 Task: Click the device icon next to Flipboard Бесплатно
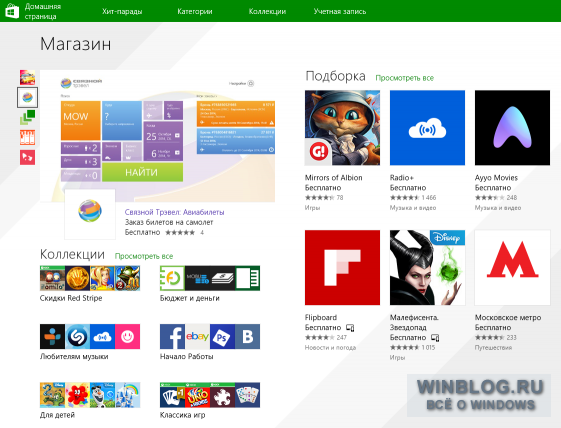(350, 327)
